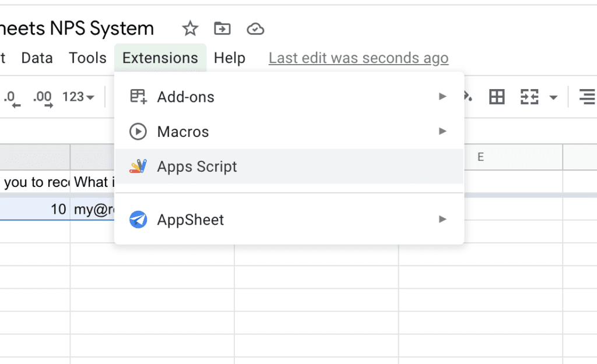
Task: Click the move to folder icon
Action: 222,29
